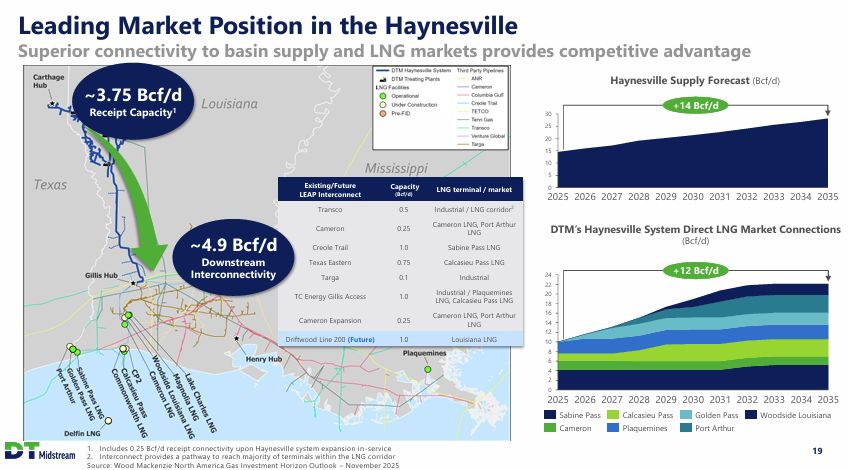Click the 'Creole Trail' table row name
The width and height of the screenshot is (848, 470).
tap(330, 247)
